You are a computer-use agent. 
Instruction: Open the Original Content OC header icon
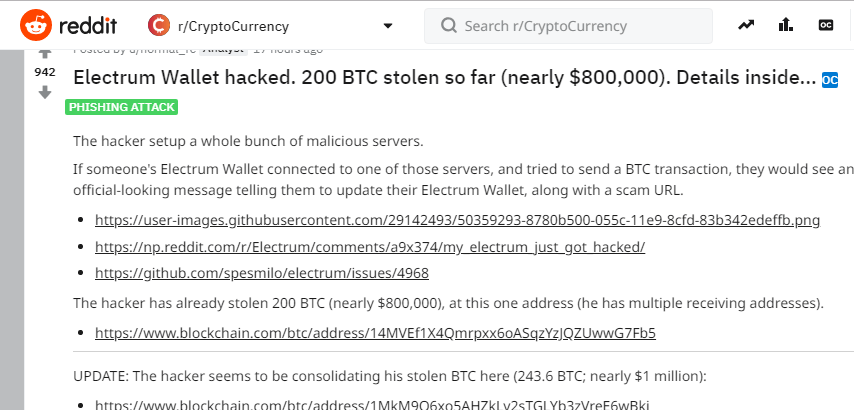[x=826, y=25]
